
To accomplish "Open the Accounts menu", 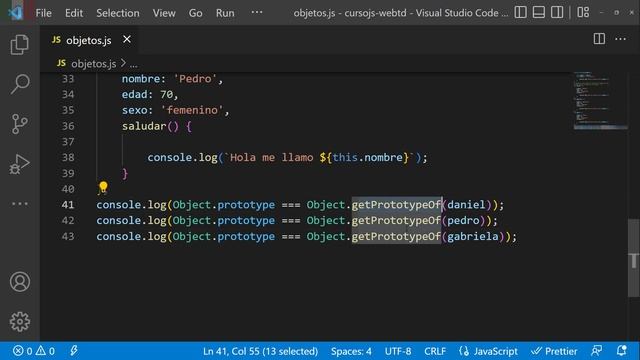I will click(x=20, y=282).
